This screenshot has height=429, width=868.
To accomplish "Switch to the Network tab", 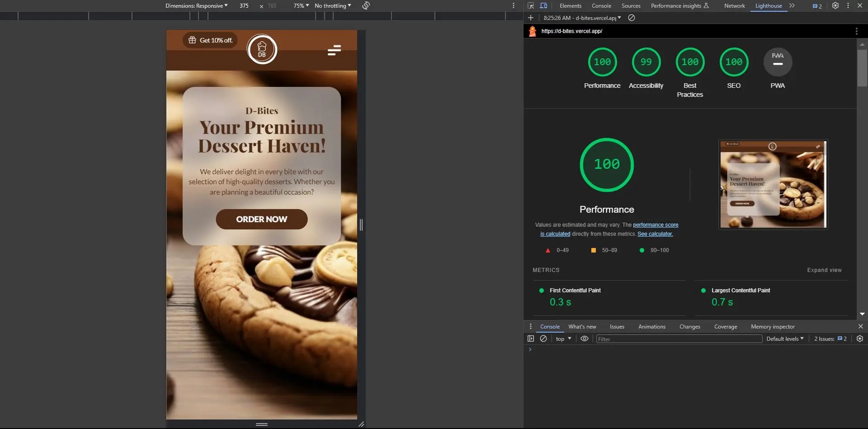I will (x=734, y=6).
